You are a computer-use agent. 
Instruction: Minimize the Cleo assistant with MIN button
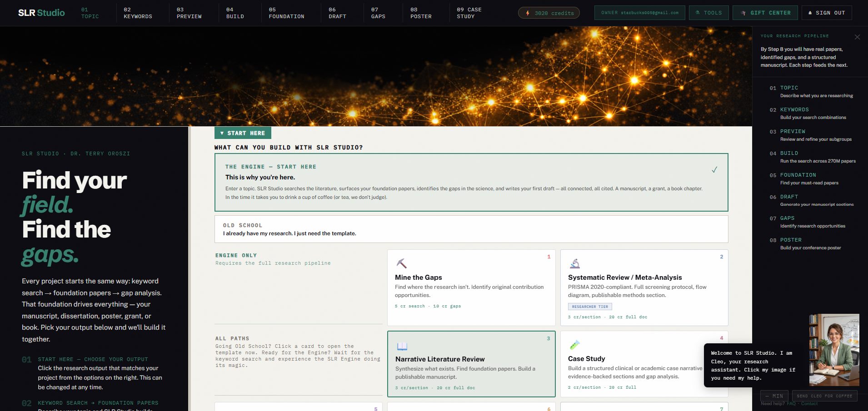coord(774,396)
